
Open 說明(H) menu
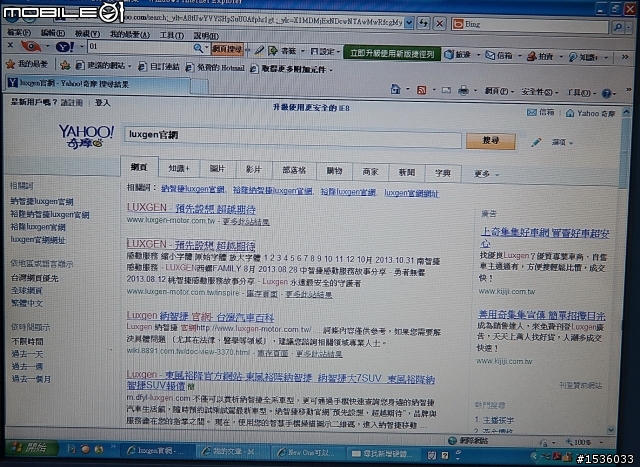(206, 36)
